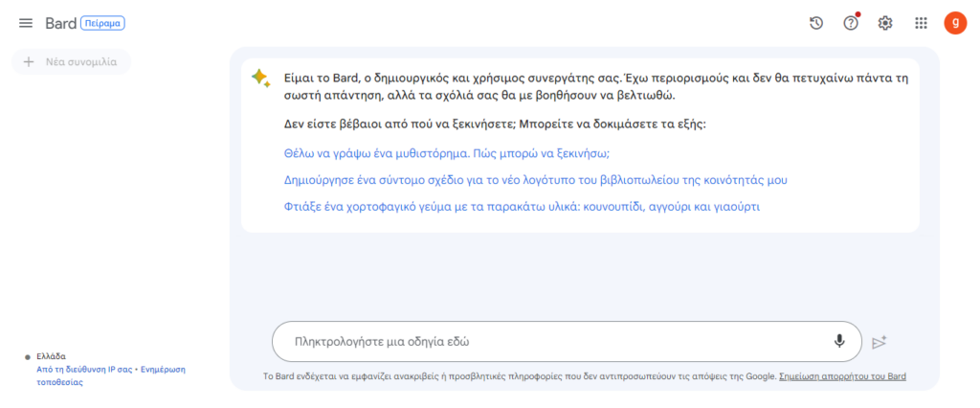Click the send prompt arrow icon
This screenshot has width=980, height=408.
click(x=880, y=342)
